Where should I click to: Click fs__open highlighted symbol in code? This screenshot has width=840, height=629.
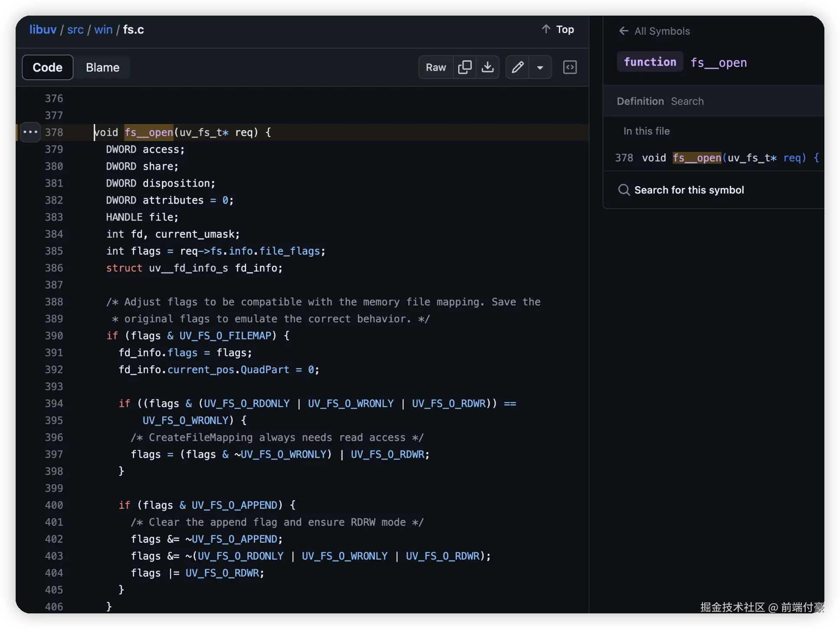149,132
